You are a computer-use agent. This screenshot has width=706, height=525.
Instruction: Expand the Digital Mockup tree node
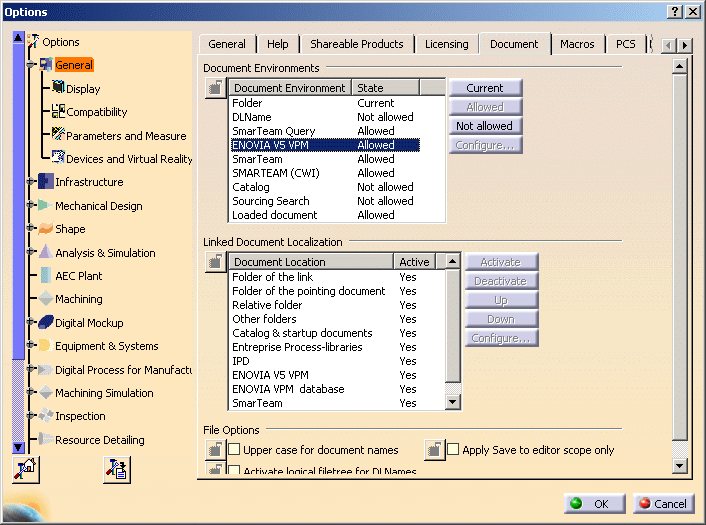(31, 322)
